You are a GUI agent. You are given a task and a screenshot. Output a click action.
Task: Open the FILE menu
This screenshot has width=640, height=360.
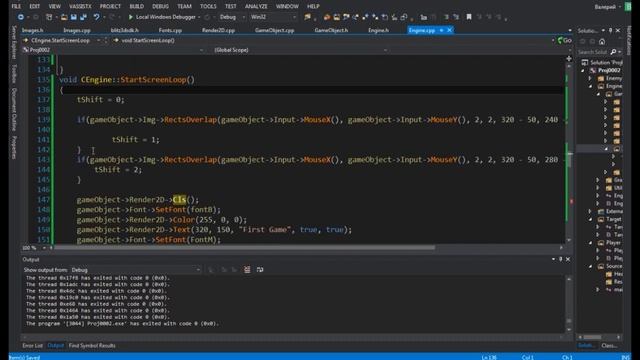point(16,7)
